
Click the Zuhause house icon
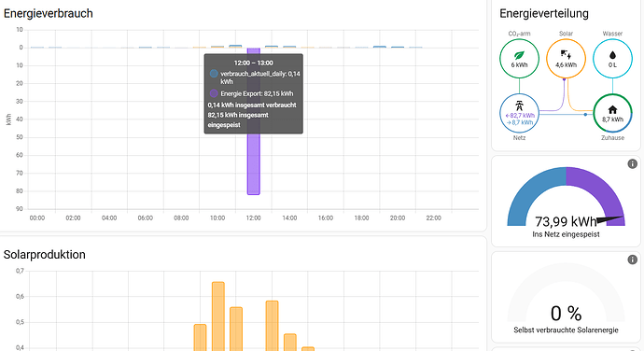[x=612, y=109]
